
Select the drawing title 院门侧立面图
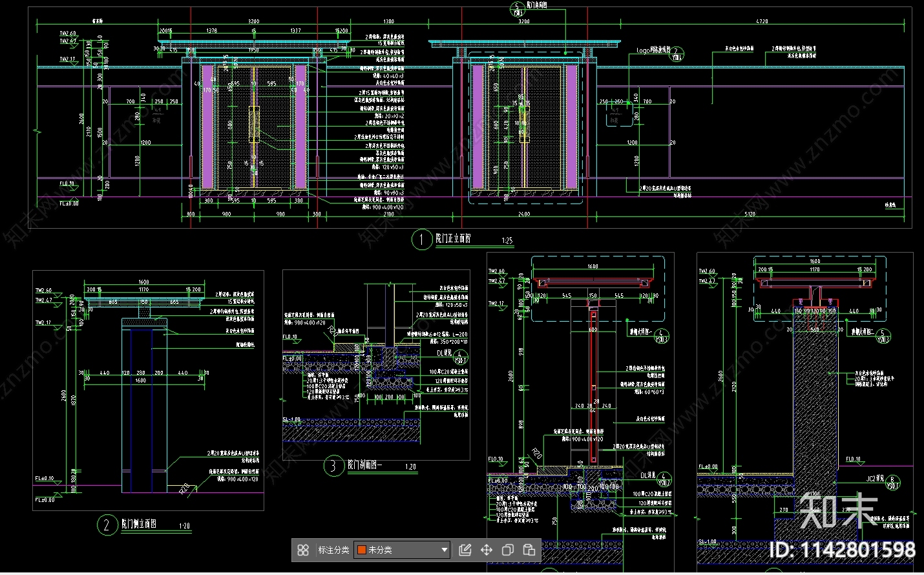tap(139, 523)
